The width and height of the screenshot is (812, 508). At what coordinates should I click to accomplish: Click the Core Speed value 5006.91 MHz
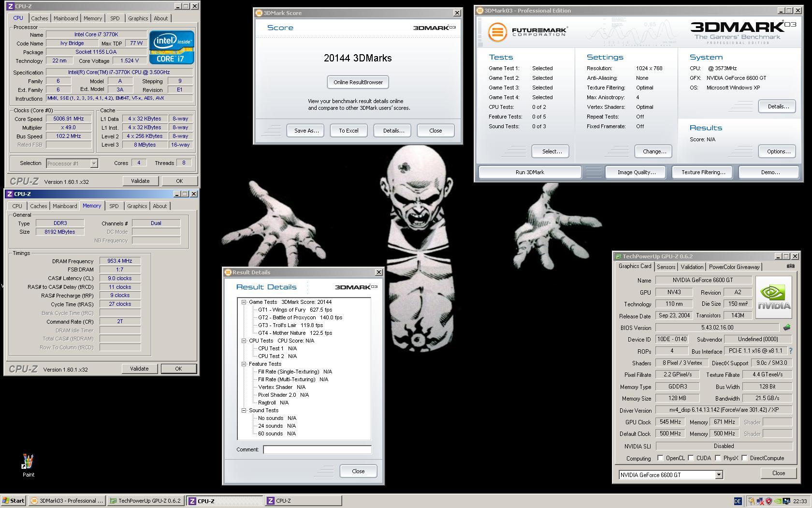69,119
